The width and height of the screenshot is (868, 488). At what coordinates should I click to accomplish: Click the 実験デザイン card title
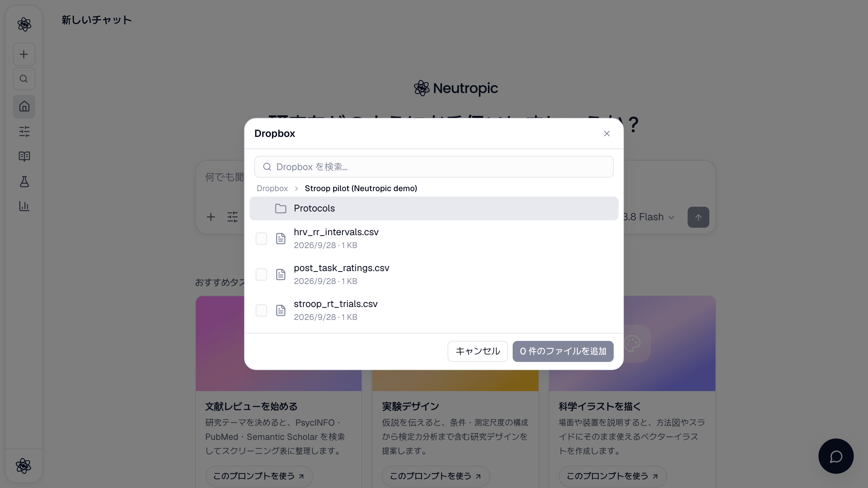(410, 406)
